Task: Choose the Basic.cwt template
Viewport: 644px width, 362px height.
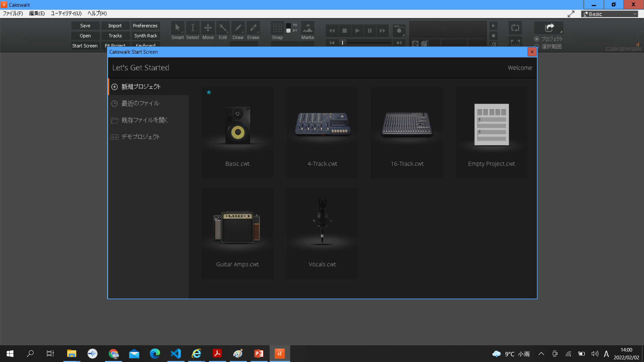Action: 237,133
